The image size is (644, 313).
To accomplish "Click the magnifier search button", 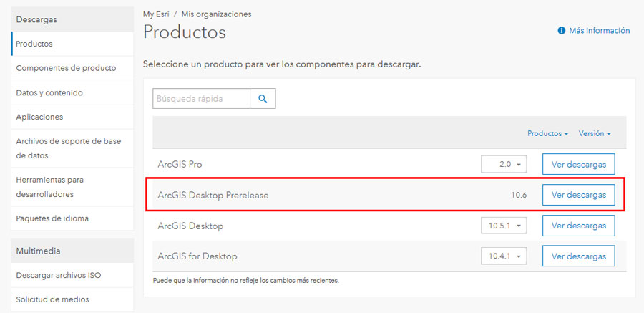I will tap(263, 99).
